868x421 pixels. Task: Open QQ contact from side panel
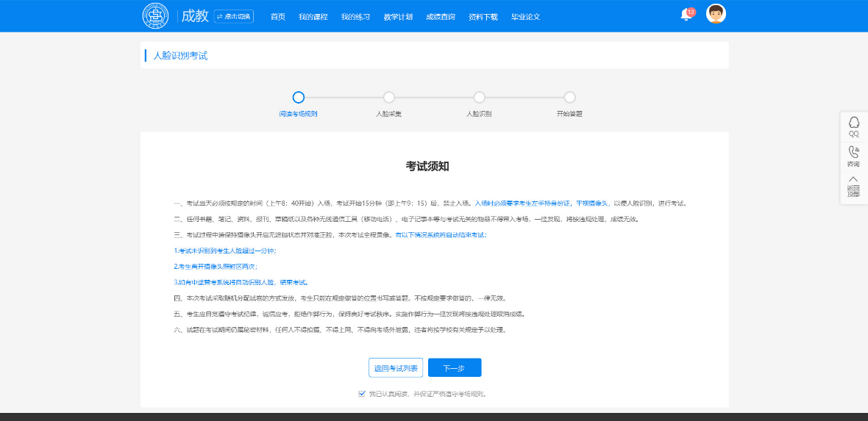coord(853,126)
